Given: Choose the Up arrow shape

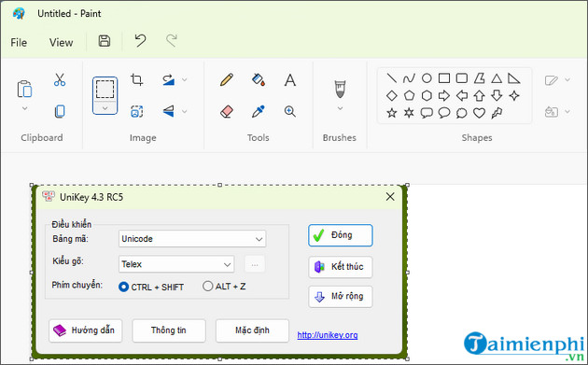Looking at the screenshot, I should 479,95.
